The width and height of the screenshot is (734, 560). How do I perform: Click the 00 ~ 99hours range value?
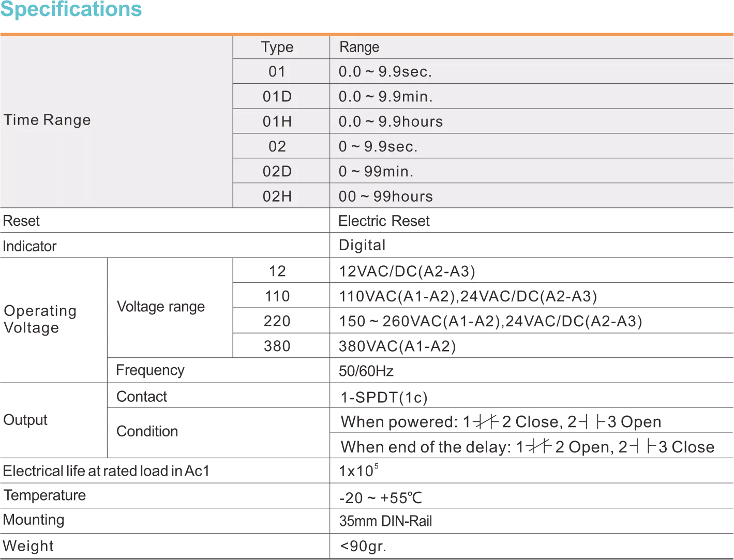tap(385, 196)
